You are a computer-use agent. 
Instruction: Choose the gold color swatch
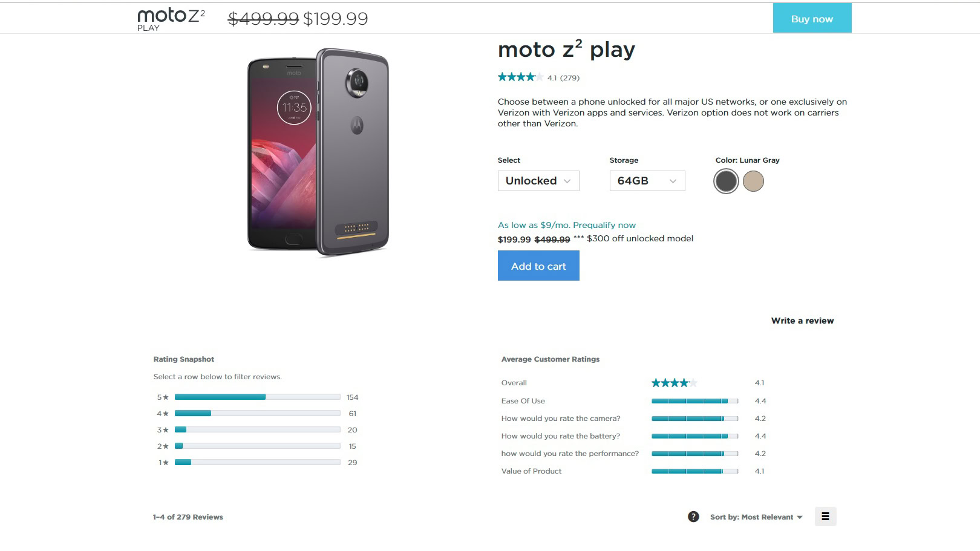[x=753, y=181]
